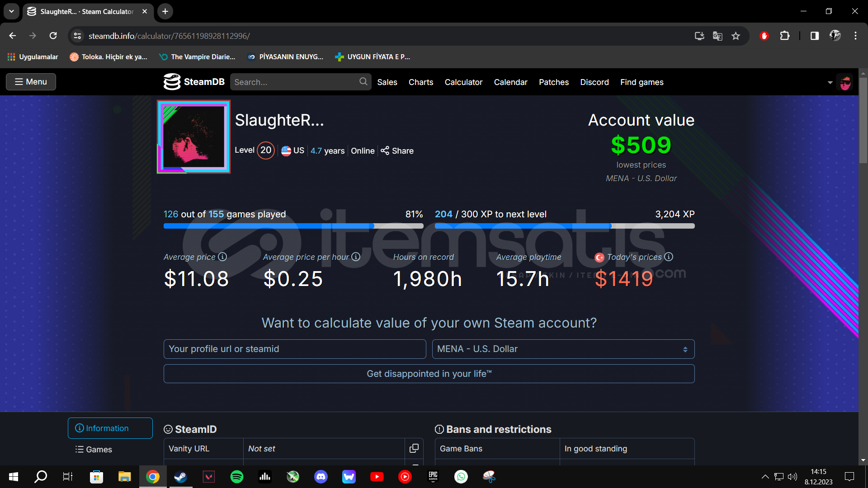Open Spotify from the taskbar

click(x=237, y=476)
